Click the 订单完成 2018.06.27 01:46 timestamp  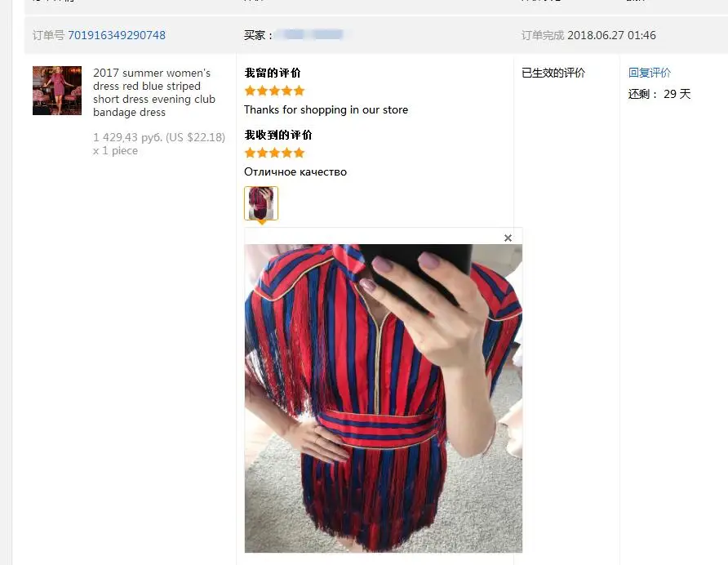click(588, 35)
